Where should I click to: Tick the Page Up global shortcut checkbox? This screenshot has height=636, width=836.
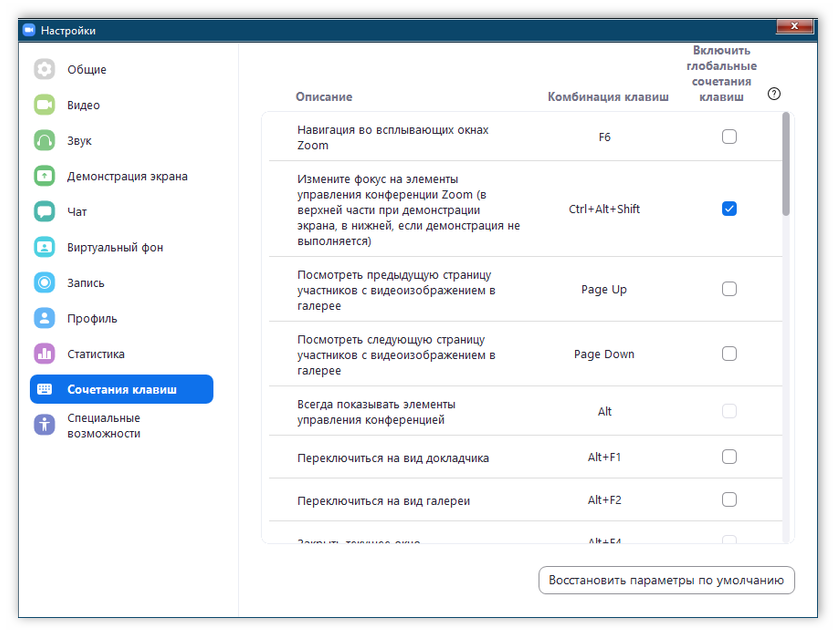point(729,289)
